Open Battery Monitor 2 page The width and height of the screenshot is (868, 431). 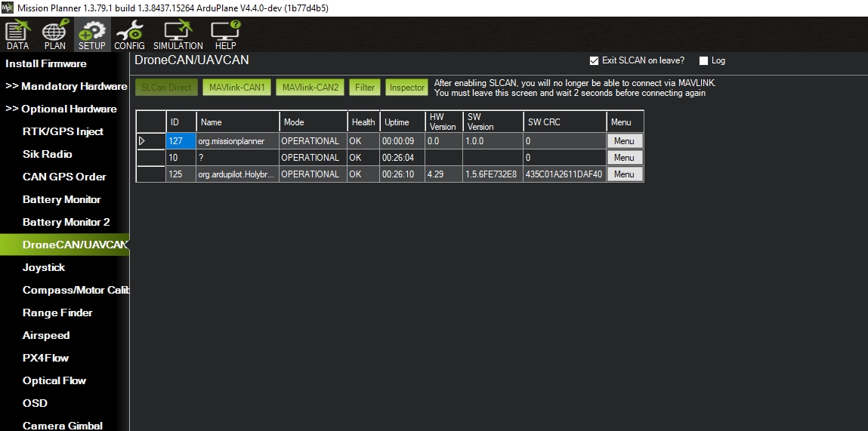click(66, 223)
